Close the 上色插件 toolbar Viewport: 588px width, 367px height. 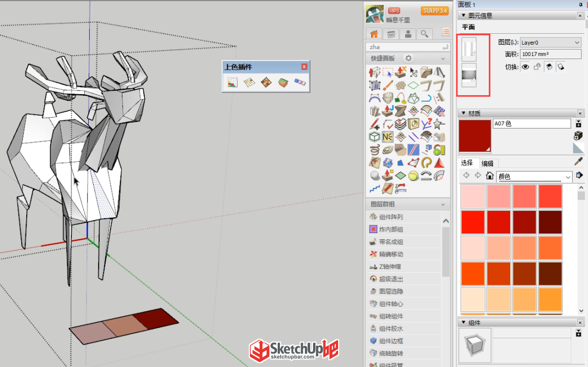pos(304,67)
